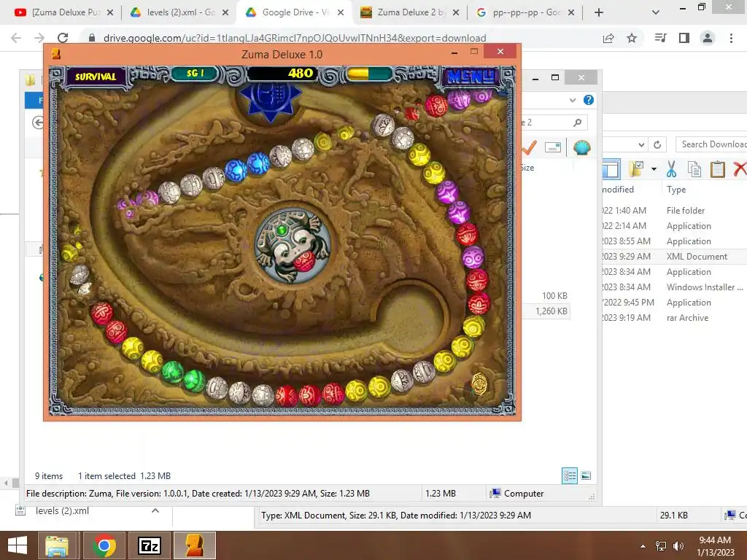Click the search magnifier in Explorer
The image size is (747, 560).
pos(578,122)
